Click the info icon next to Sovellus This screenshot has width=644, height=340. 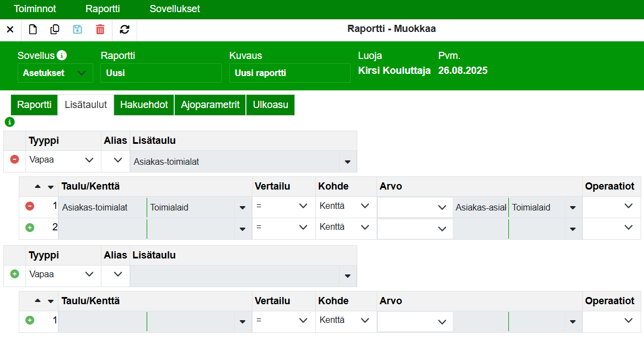(x=62, y=56)
